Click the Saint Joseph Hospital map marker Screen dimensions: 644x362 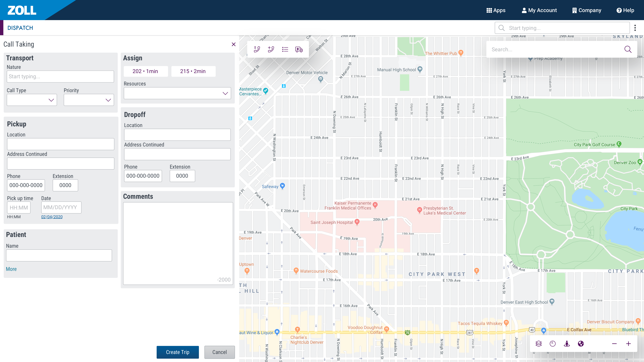pos(357,222)
